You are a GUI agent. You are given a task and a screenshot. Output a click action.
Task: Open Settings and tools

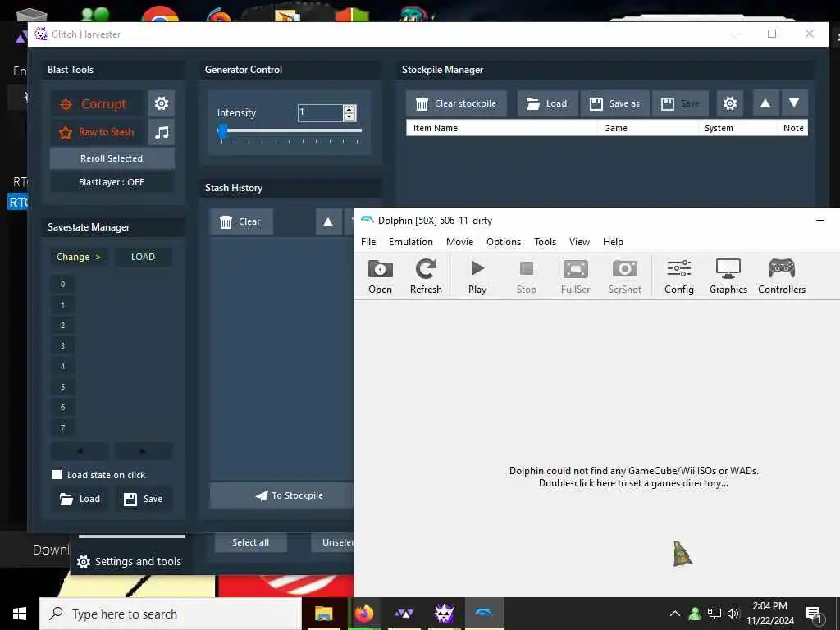tap(129, 561)
